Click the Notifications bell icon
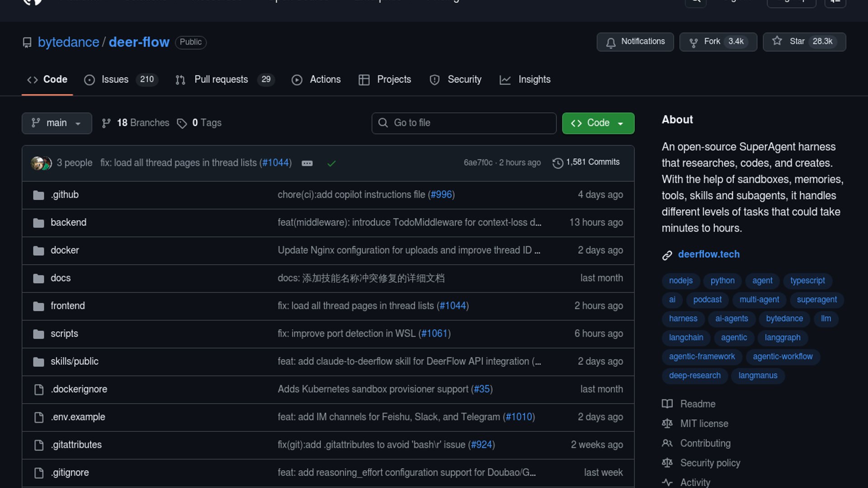 point(611,42)
